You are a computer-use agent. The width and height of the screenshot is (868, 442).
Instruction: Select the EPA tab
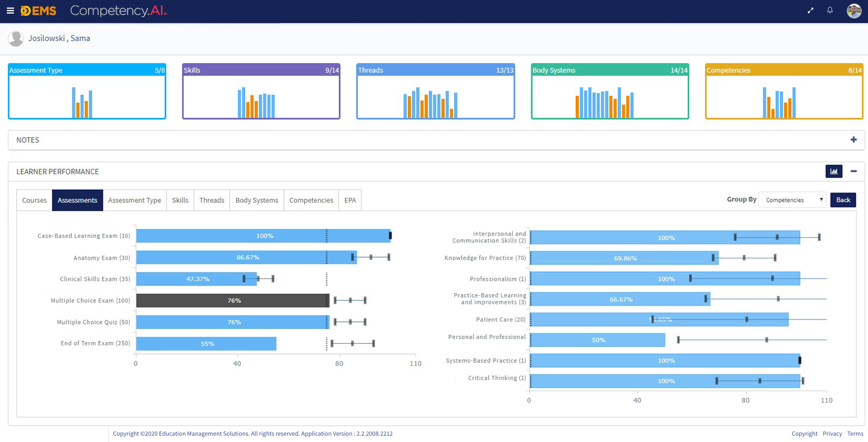pos(350,200)
